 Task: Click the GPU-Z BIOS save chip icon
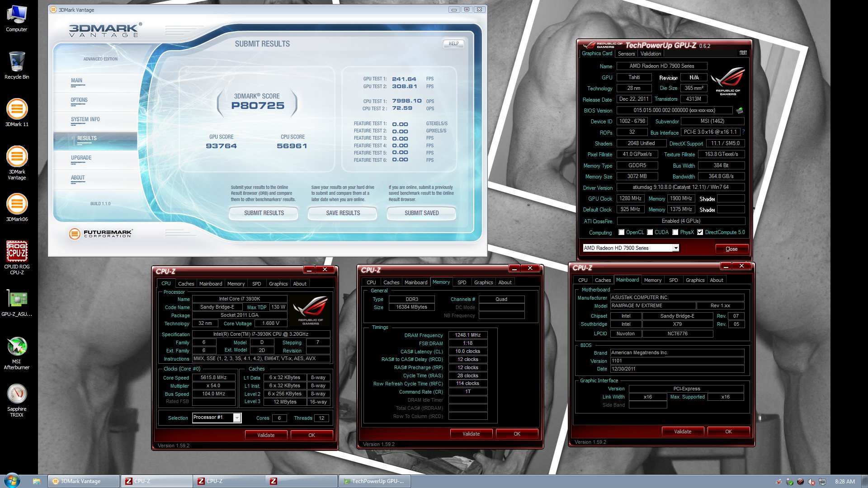[740, 110]
